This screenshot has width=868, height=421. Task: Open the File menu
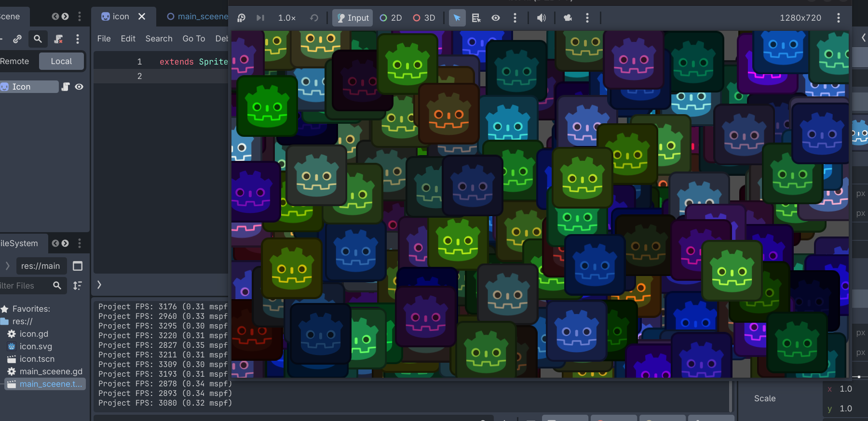pos(104,39)
